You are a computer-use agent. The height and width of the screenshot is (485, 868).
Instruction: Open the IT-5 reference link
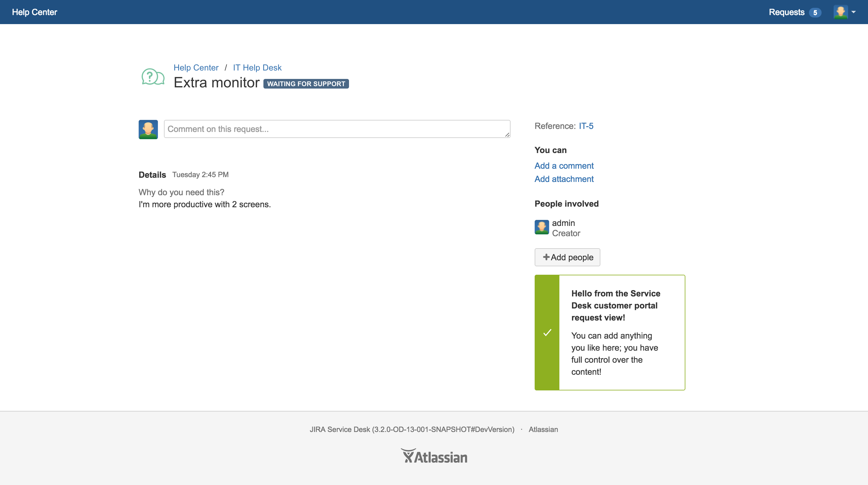(586, 126)
